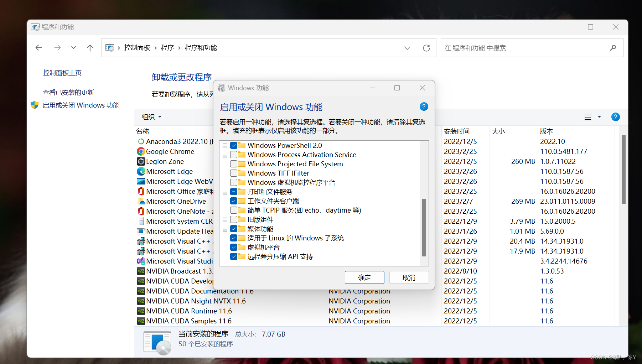Click the Legion Zone icon
Screen dimensions: 642x364
click(x=141, y=161)
